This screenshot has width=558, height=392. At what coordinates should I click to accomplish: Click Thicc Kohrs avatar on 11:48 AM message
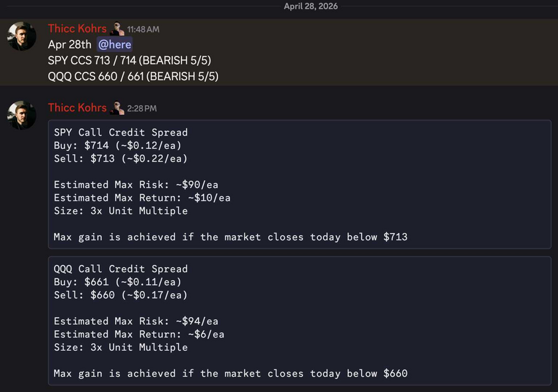click(x=22, y=36)
